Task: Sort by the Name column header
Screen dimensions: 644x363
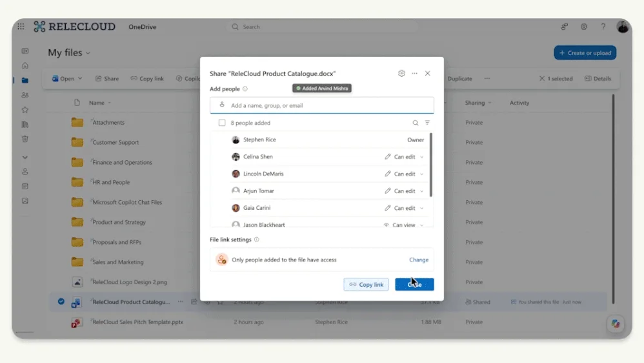Action: coord(100,103)
